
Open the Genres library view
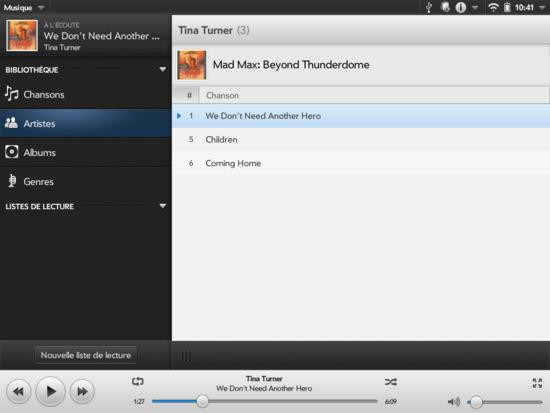click(86, 181)
